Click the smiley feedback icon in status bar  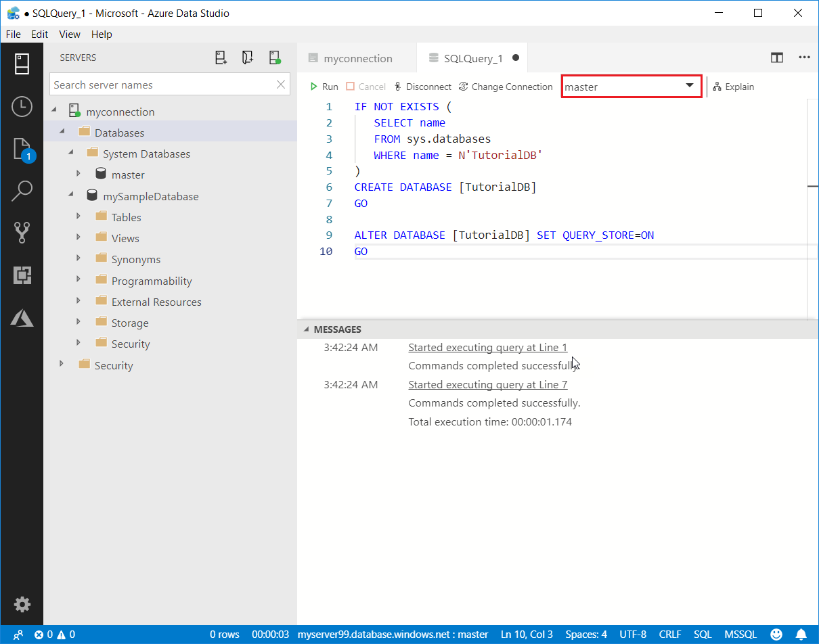[x=776, y=634]
